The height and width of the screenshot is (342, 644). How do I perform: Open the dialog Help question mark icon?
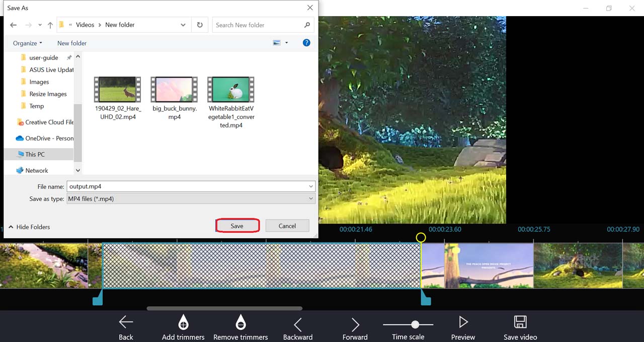coord(306,43)
